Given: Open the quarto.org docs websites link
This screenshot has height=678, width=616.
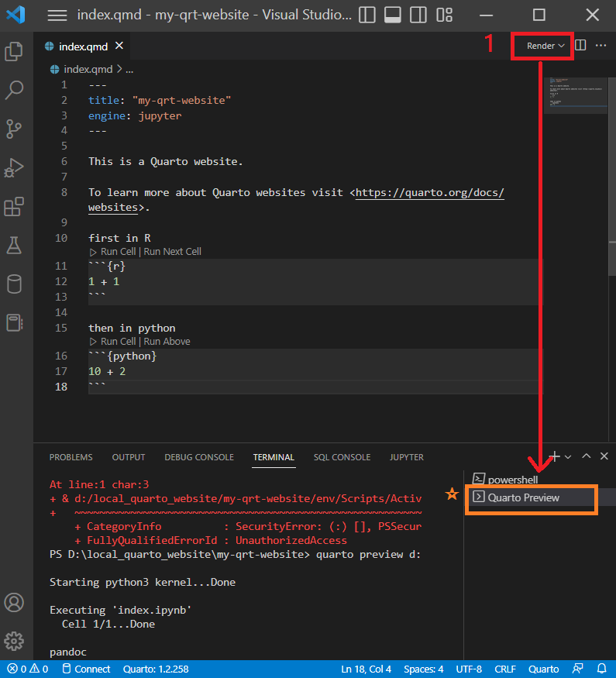Looking at the screenshot, I should (429, 192).
